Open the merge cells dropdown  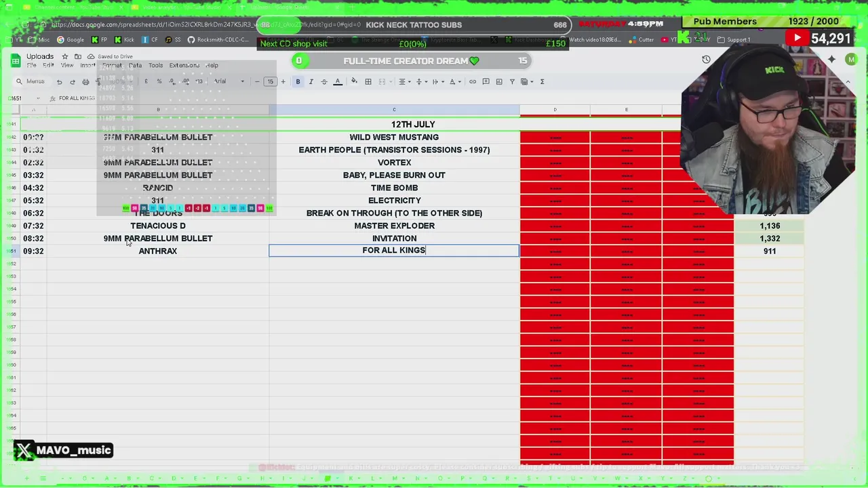pos(384,81)
